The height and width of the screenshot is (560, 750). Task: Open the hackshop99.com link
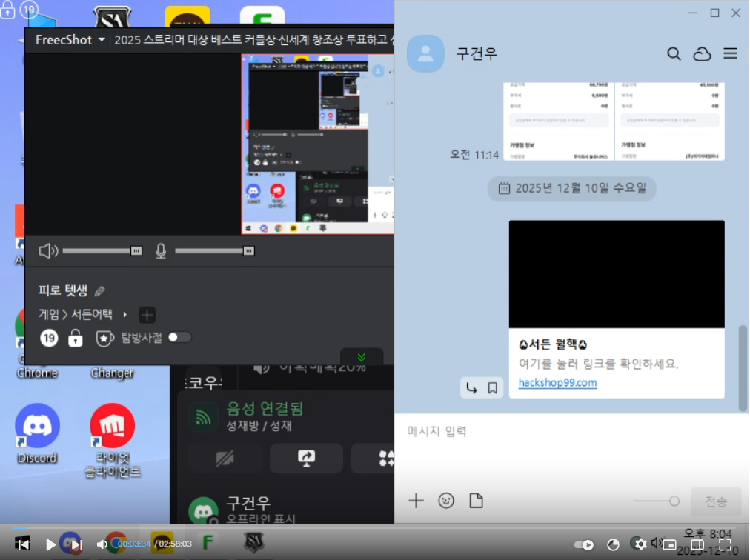coord(557,383)
